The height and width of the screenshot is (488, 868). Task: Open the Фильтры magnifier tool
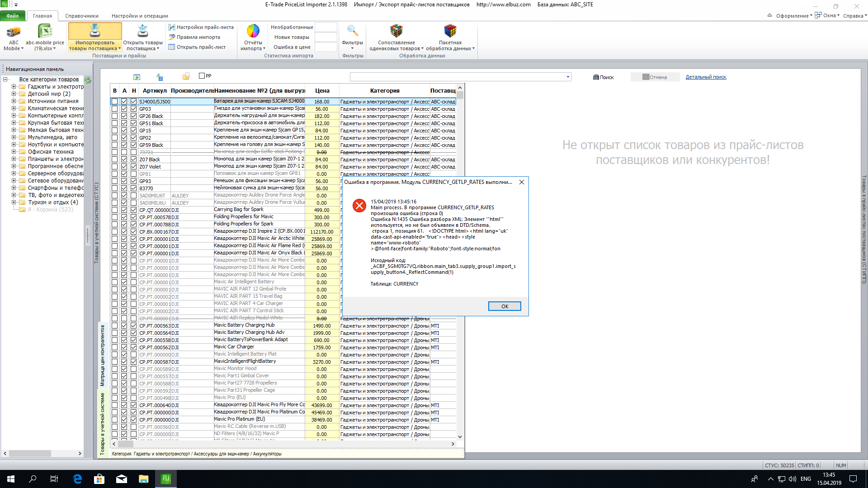tap(352, 31)
